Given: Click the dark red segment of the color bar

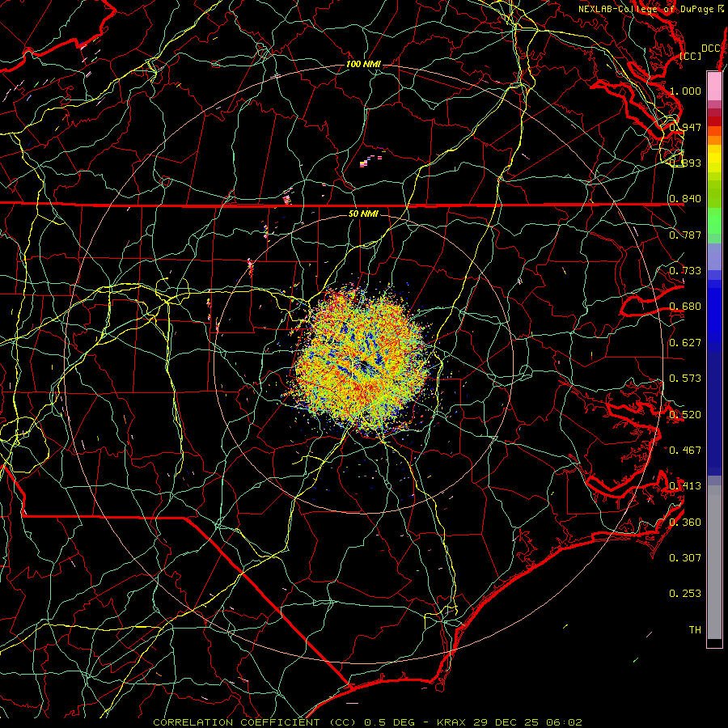Looking at the screenshot, I should tap(714, 121).
